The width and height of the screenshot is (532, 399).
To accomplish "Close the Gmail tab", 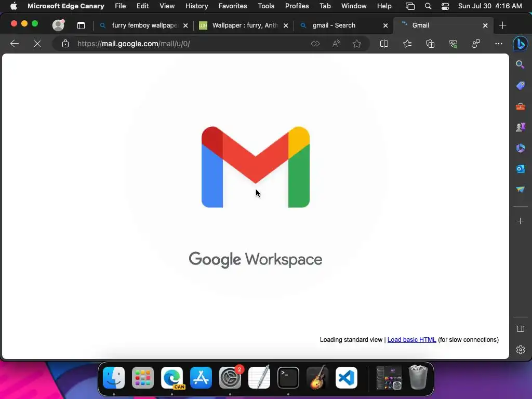I will coord(485,25).
